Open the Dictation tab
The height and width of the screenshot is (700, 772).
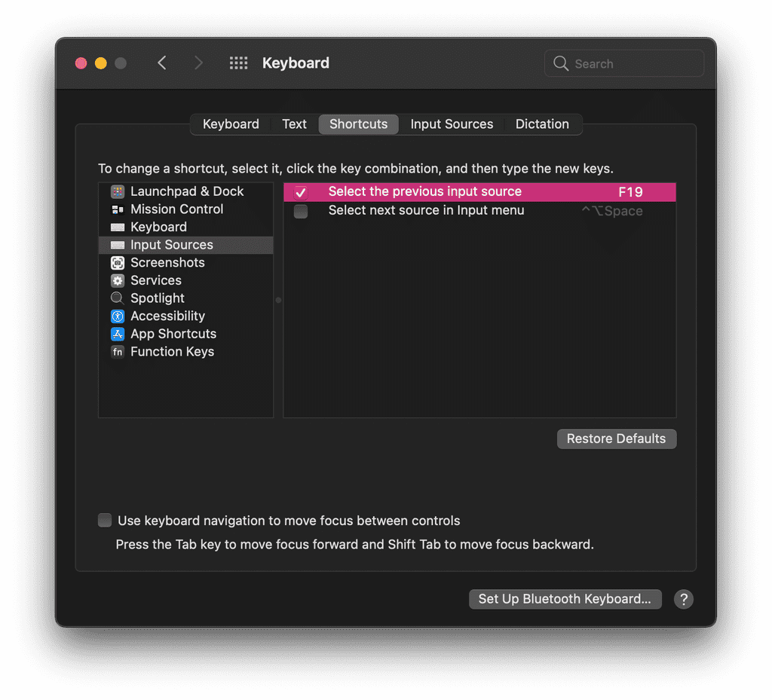pyautogui.click(x=542, y=124)
